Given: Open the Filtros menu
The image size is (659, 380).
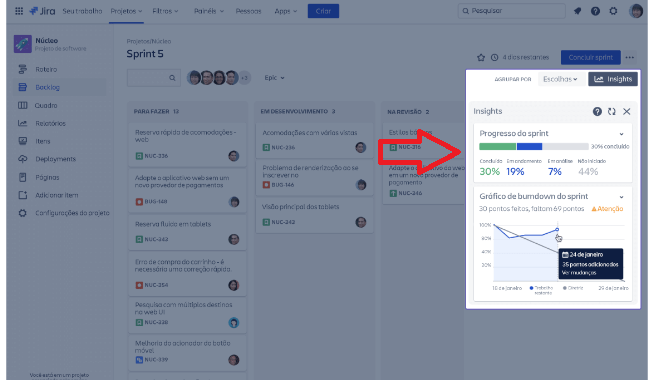Looking at the screenshot, I should tap(165, 11).
